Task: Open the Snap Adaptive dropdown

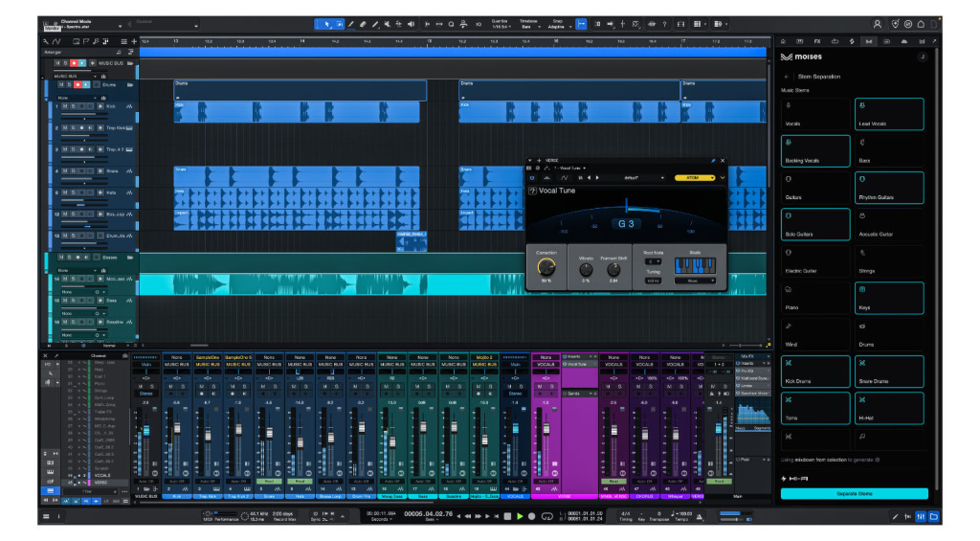Action: [x=558, y=24]
